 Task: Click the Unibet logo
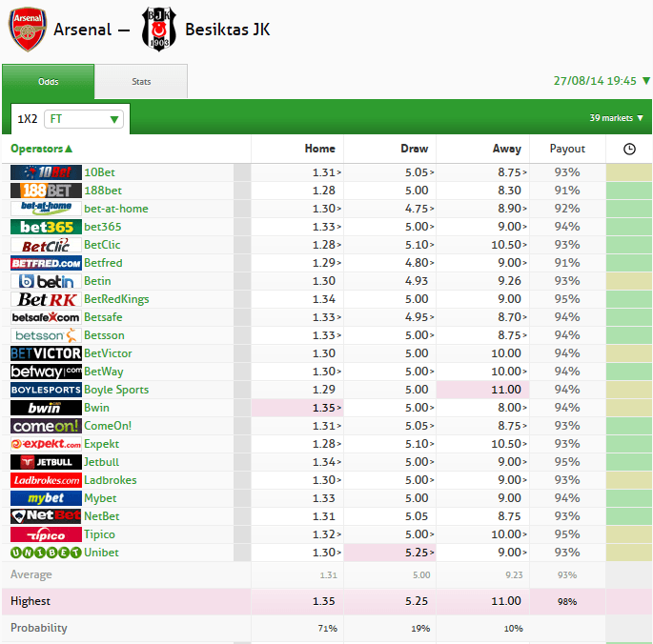tap(46, 553)
